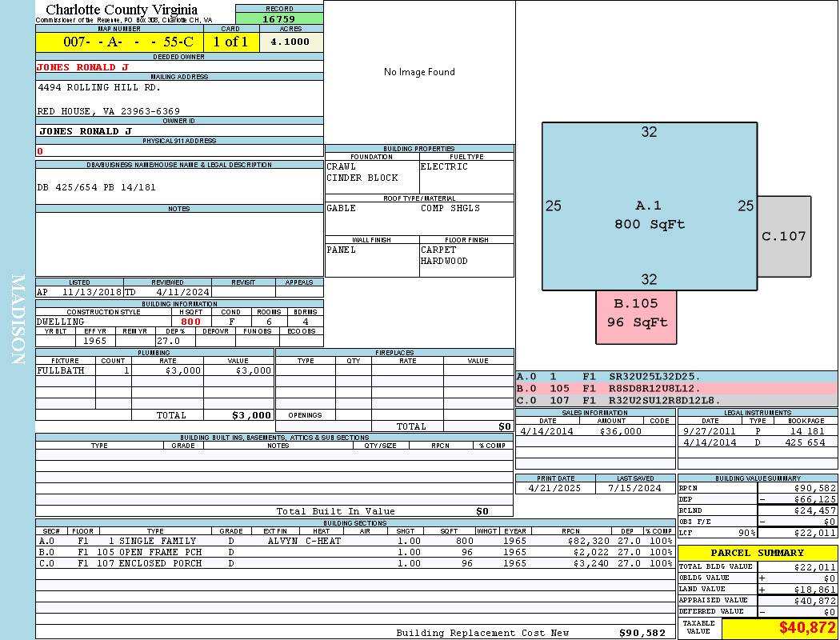Click the vertical MADISON sidebar label
Screen dimensions: 840x640
pyautogui.click(x=18, y=320)
